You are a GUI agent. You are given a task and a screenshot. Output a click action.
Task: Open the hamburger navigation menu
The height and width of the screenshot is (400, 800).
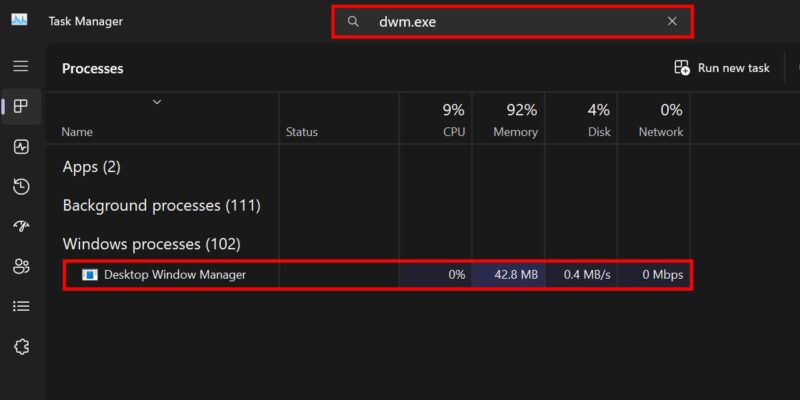[20, 66]
